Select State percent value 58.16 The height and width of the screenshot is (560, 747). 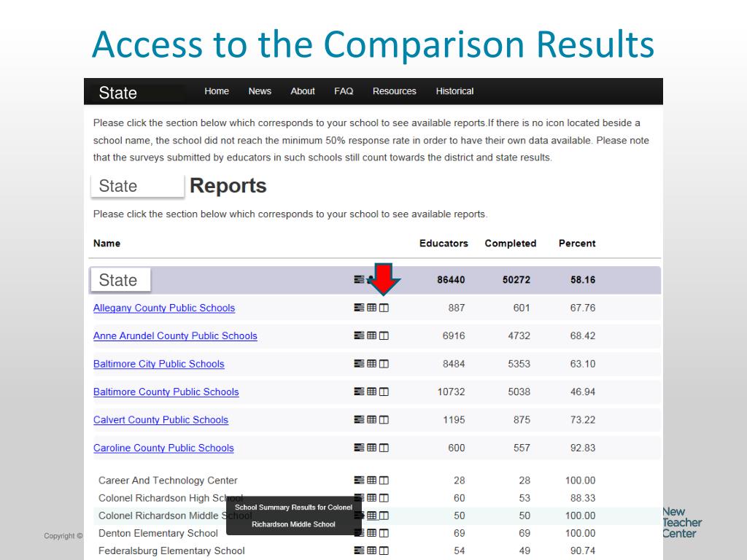(x=583, y=280)
